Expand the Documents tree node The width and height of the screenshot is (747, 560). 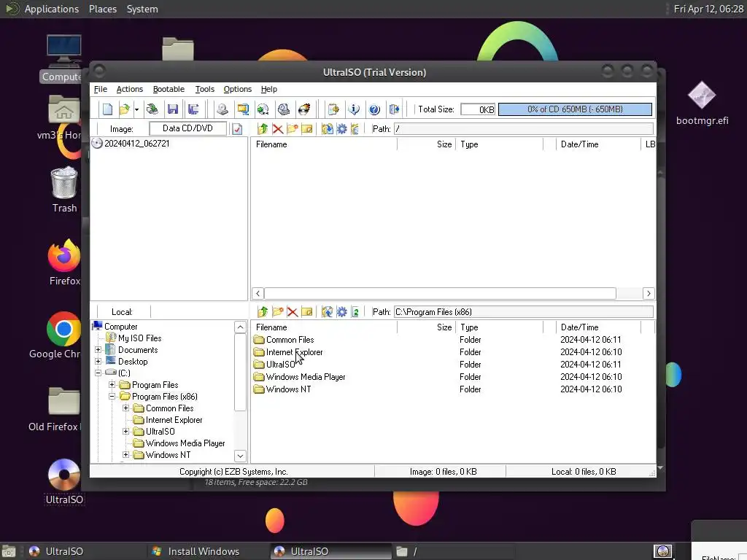[x=98, y=349]
